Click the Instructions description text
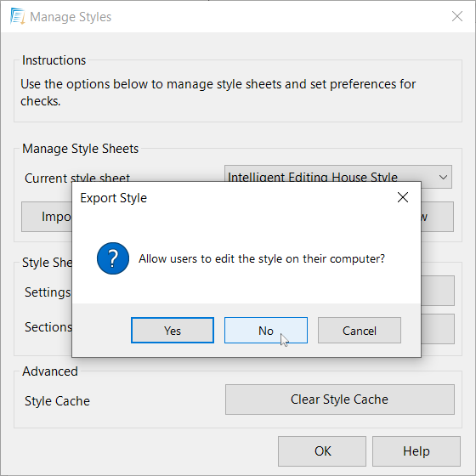The height and width of the screenshot is (476, 476). (218, 93)
